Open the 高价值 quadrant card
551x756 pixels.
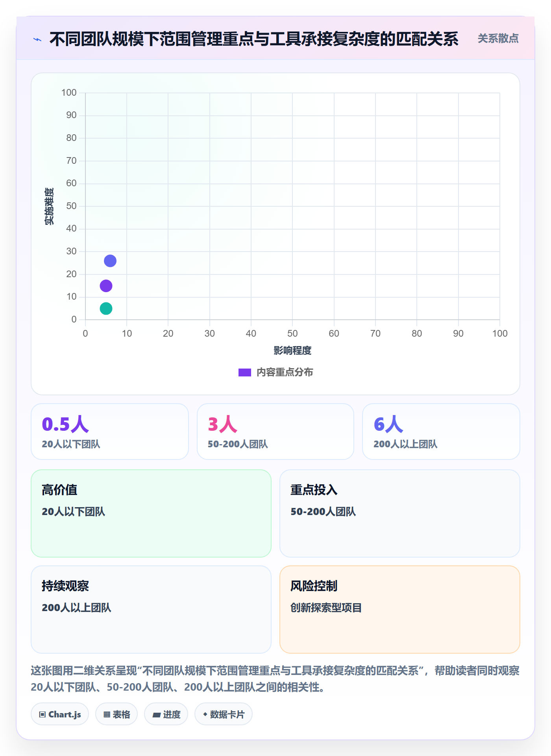pos(151,513)
